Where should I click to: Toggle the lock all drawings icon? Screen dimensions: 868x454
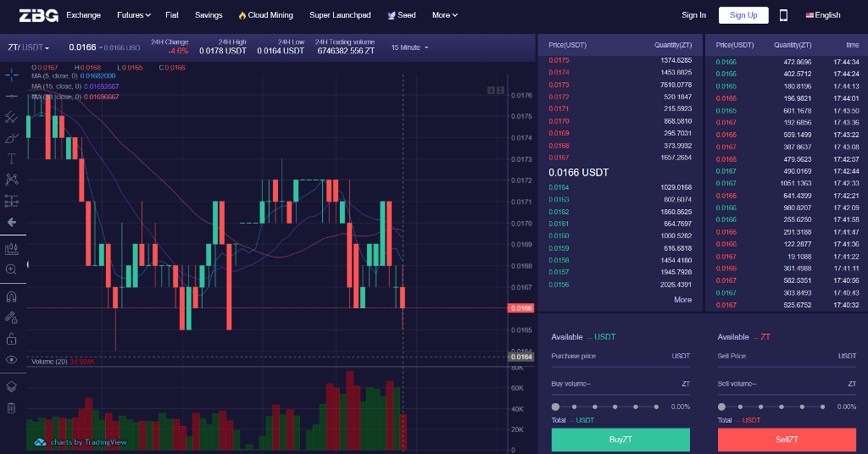pos(12,339)
